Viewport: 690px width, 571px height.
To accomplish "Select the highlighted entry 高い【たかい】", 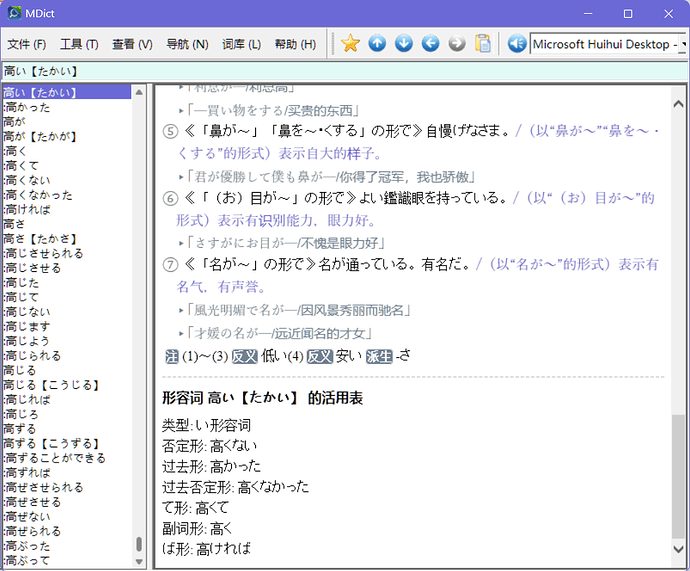I will [x=67, y=92].
